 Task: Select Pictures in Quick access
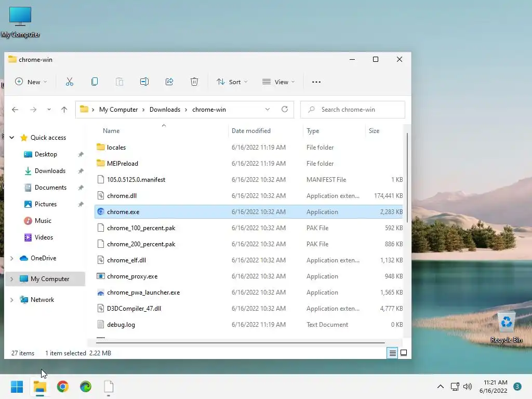point(46,204)
